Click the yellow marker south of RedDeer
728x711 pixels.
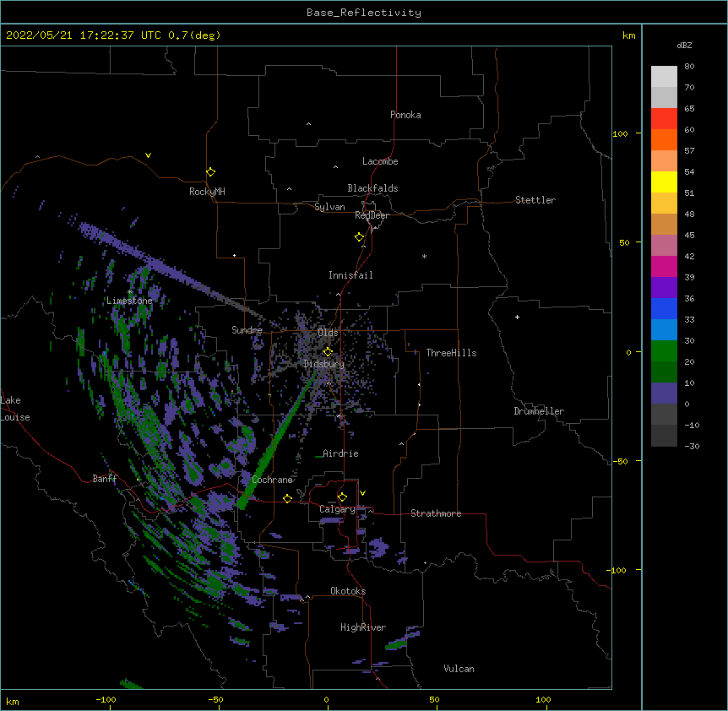[360, 237]
